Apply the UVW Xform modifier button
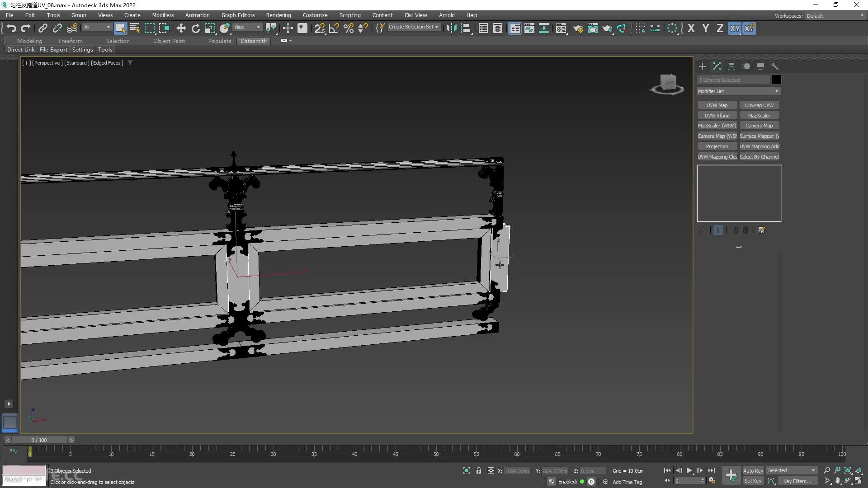 coord(717,116)
